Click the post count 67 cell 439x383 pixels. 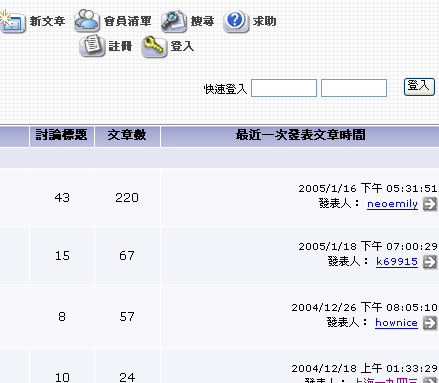127,256
